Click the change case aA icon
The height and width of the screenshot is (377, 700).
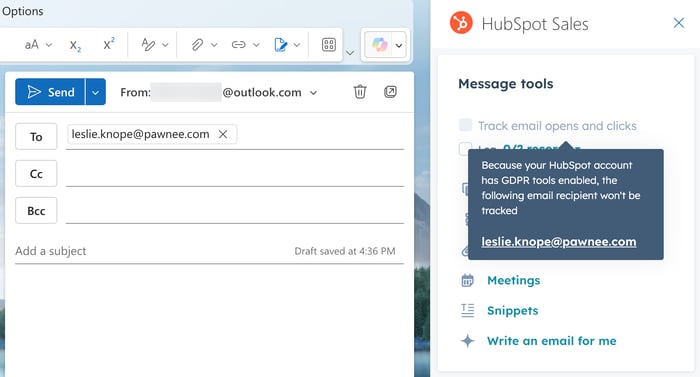(32, 45)
